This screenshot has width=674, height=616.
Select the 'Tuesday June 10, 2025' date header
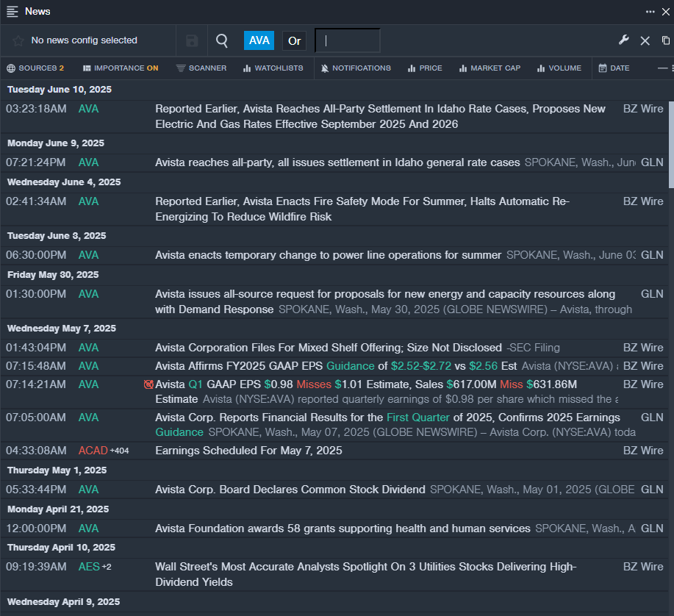(60, 90)
